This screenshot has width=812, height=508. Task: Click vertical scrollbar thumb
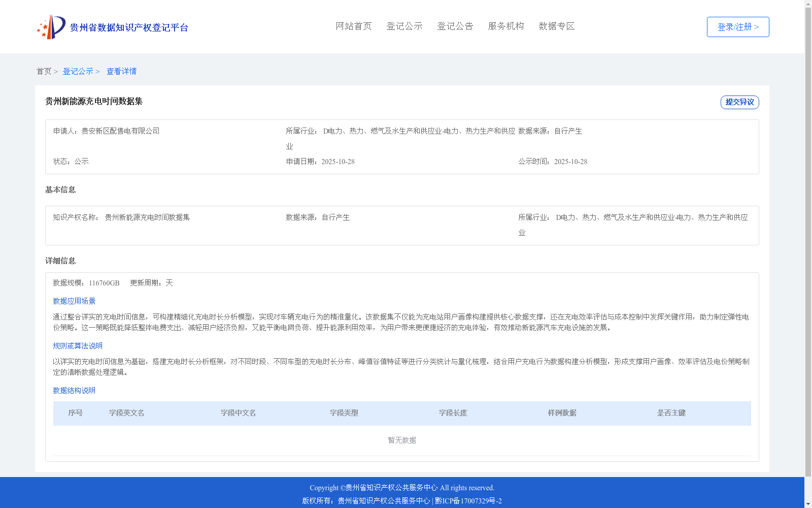pos(808,242)
